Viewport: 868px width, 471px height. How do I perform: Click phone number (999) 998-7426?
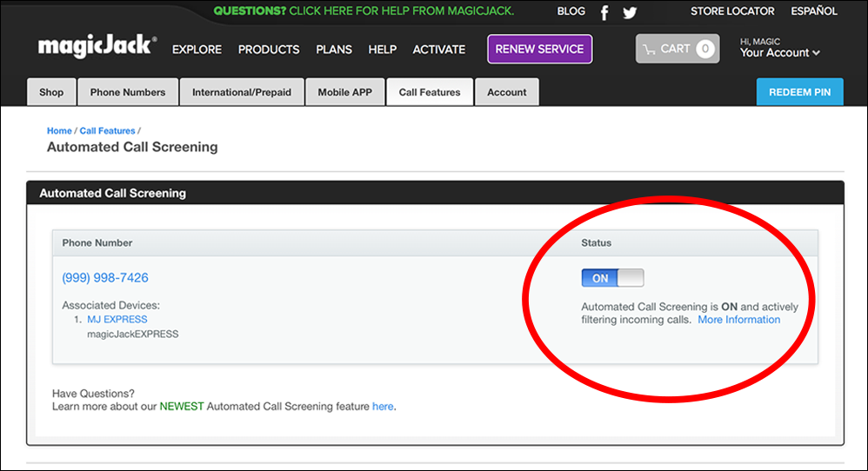coord(105,278)
